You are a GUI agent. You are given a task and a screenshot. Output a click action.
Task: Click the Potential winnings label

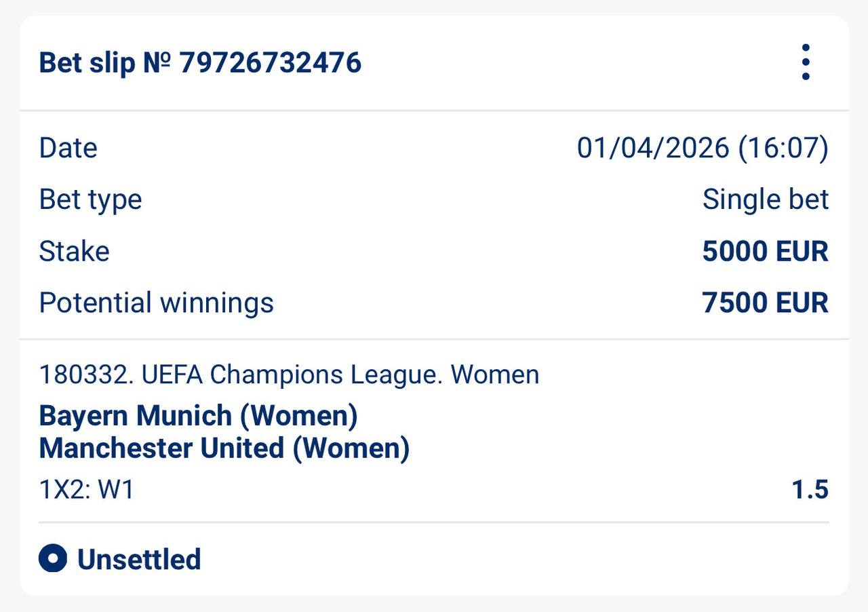(156, 303)
